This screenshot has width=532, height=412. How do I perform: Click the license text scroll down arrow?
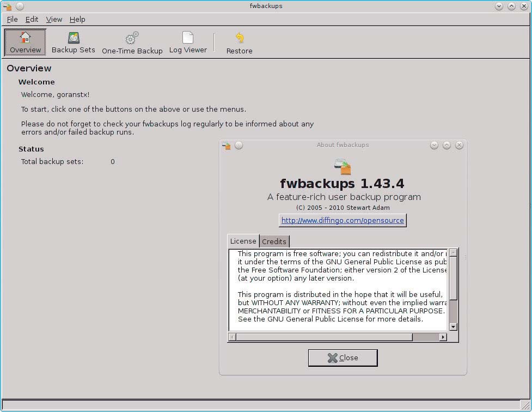tap(453, 327)
